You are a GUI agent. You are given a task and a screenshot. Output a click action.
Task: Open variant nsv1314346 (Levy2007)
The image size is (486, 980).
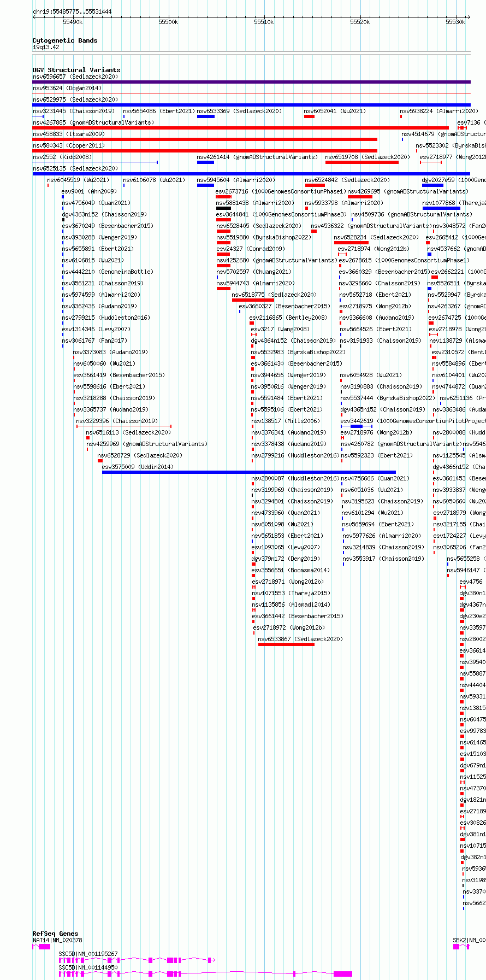[x=96, y=329]
